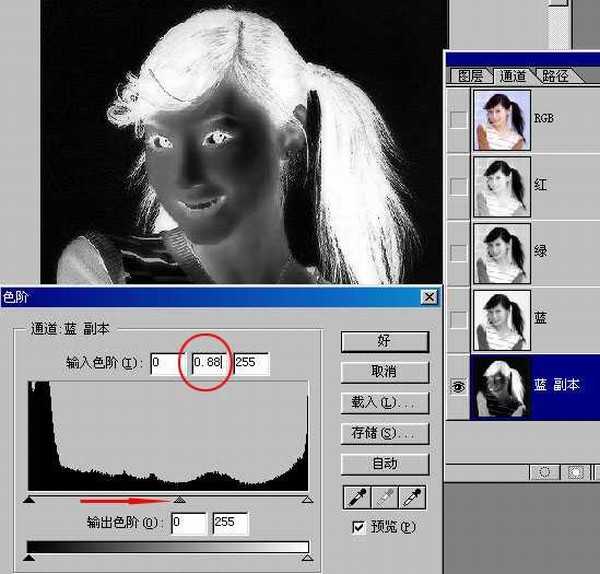600x574 pixels.
Task: Enable visibility of the 绿 channel
Action: click(459, 252)
